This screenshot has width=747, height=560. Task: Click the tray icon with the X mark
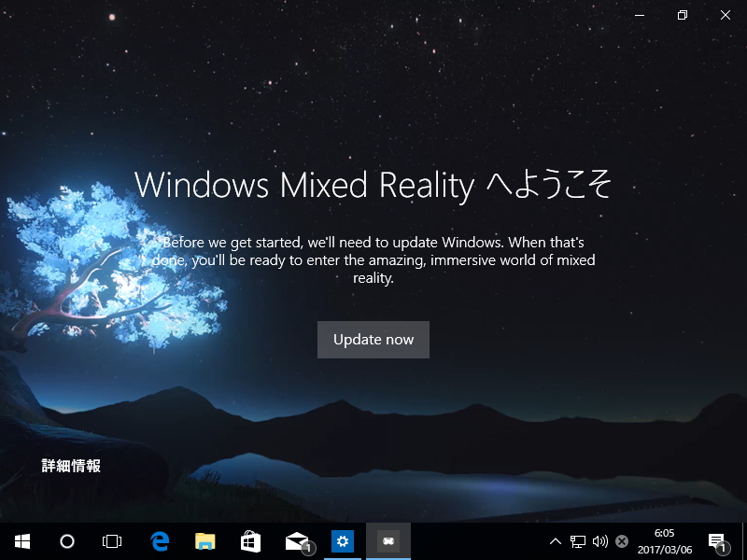622,541
